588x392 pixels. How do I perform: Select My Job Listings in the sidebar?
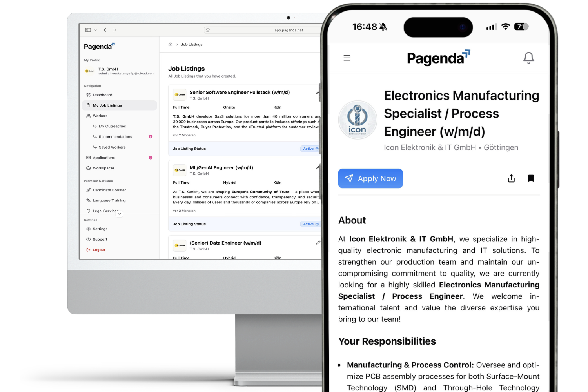click(119, 105)
